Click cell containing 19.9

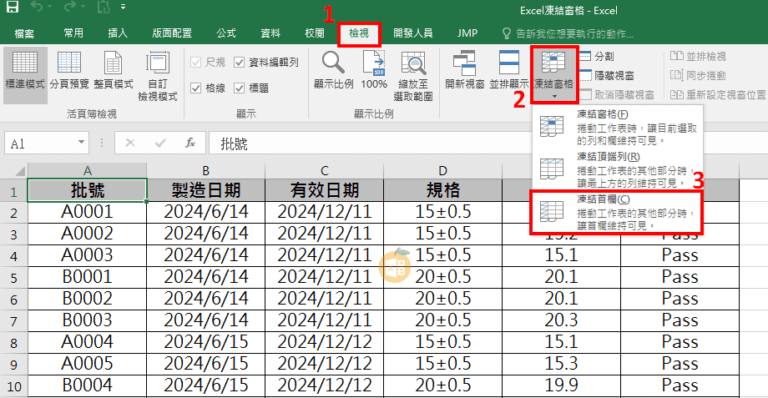tap(561, 385)
